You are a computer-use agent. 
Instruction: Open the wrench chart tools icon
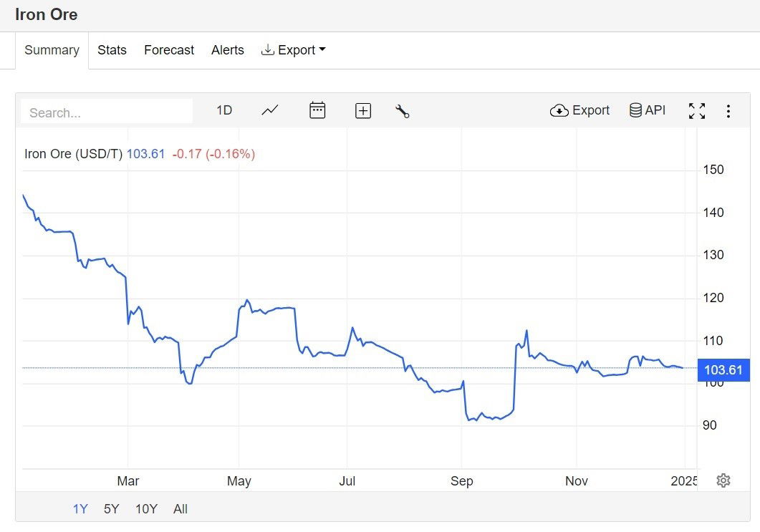click(403, 112)
